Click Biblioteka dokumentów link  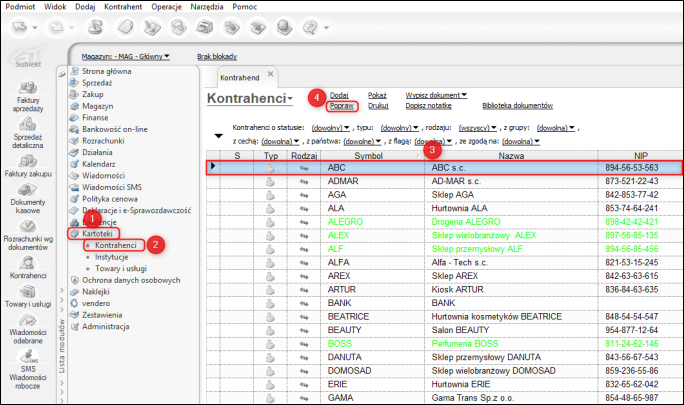(517, 106)
